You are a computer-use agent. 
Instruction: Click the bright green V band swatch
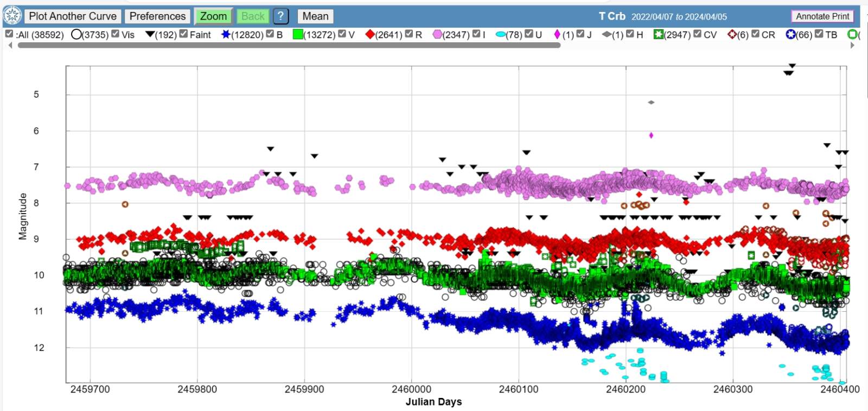click(298, 35)
